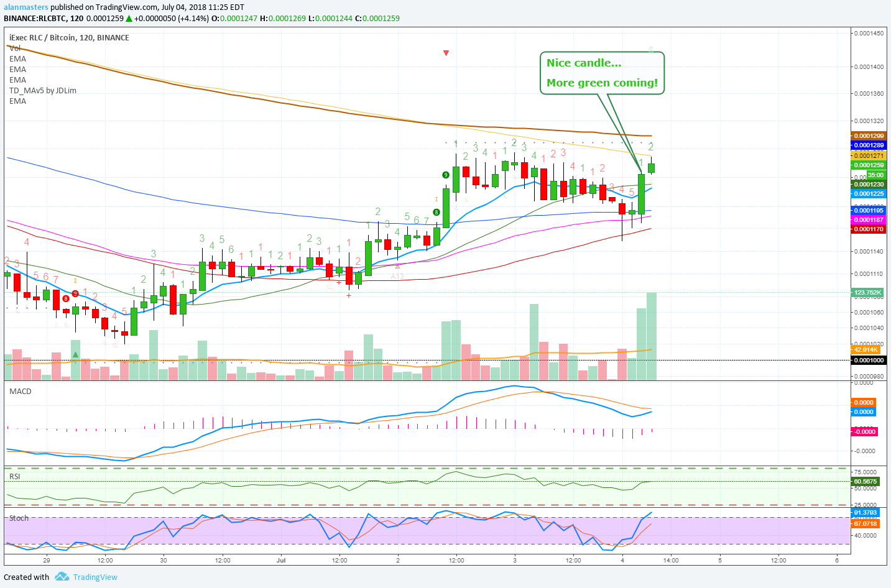
Task: Click the green circled 9 marker
Action: [446, 175]
